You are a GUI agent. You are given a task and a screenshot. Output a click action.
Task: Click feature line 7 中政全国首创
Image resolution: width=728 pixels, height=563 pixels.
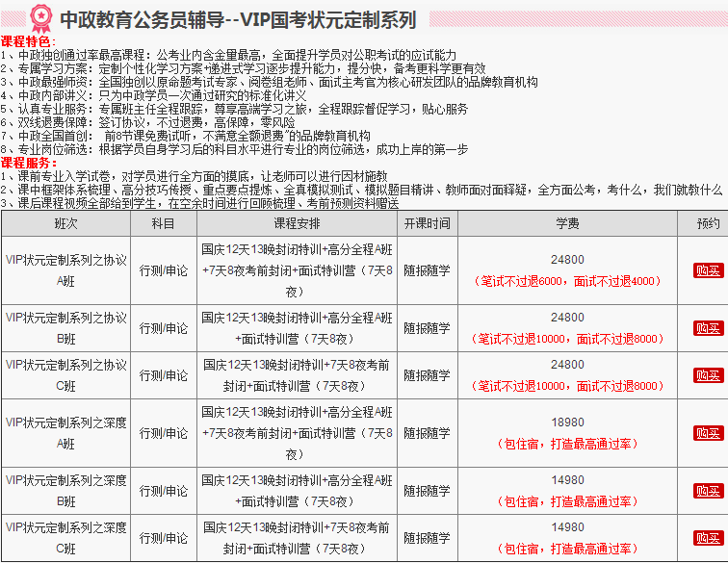185,137
